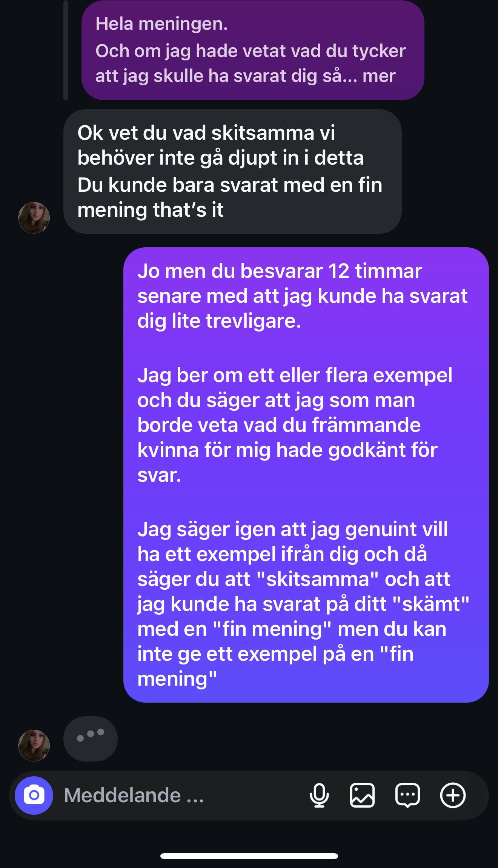Screen dimensions: 498x868
Task: Tap the line 'Du kunde bara svarat med en fin'
Action: pyautogui.click(x=230, y=185)
